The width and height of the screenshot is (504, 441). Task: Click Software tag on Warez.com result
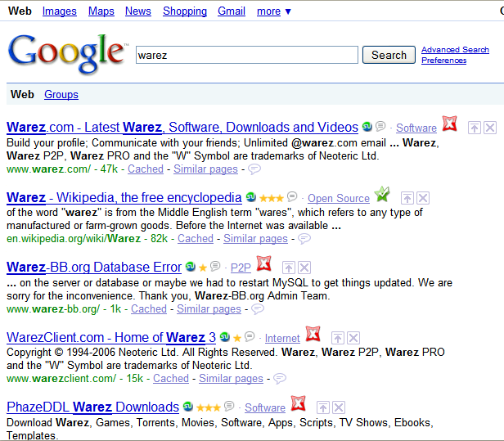(416, 128)
